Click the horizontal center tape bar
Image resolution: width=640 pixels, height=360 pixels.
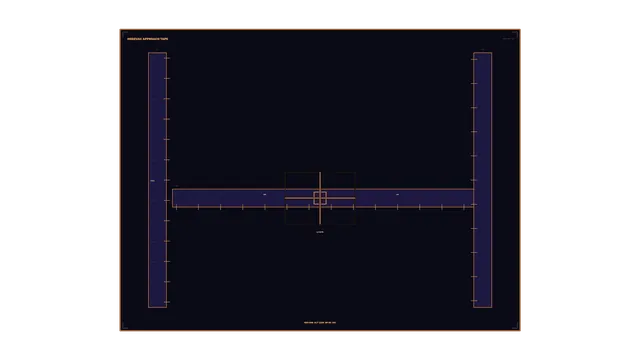click(323, 198)
